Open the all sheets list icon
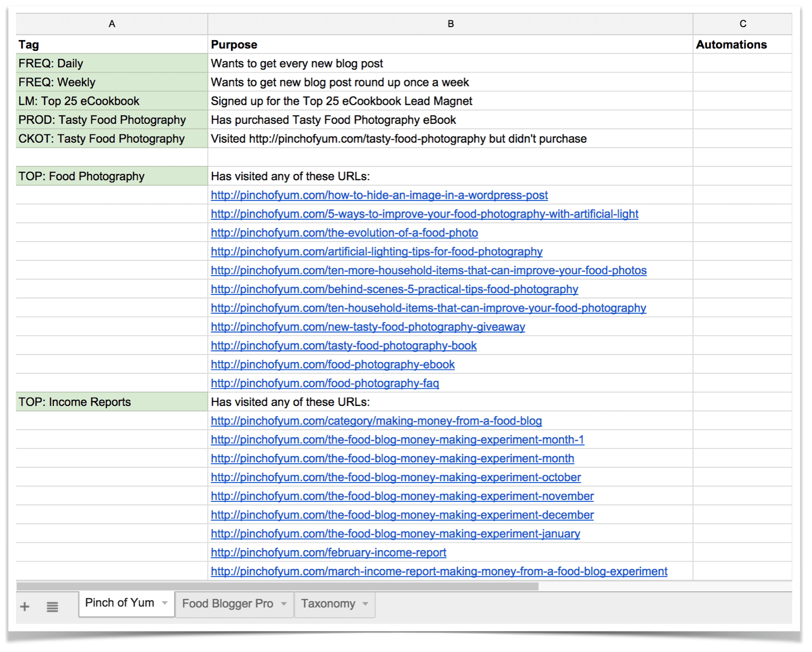 (x=52, y=607)
